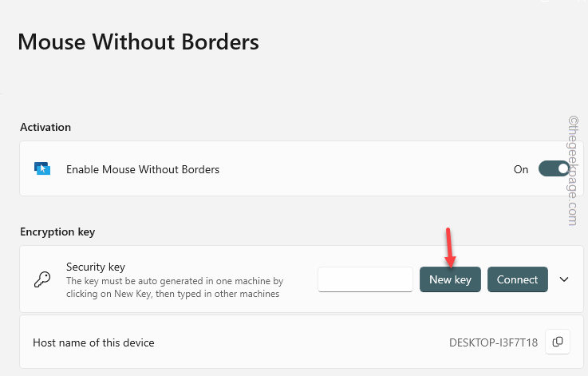Click the Mouse Without Borders app icon
The height and width of the screenshot is (376, 588).
42,169
